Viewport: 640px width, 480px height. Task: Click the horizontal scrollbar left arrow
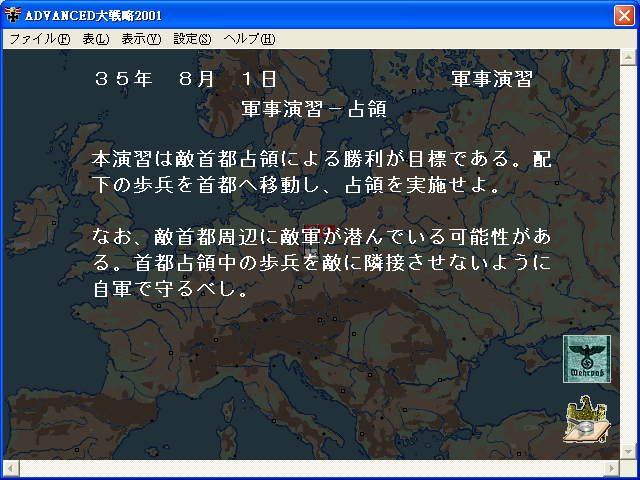11,468
